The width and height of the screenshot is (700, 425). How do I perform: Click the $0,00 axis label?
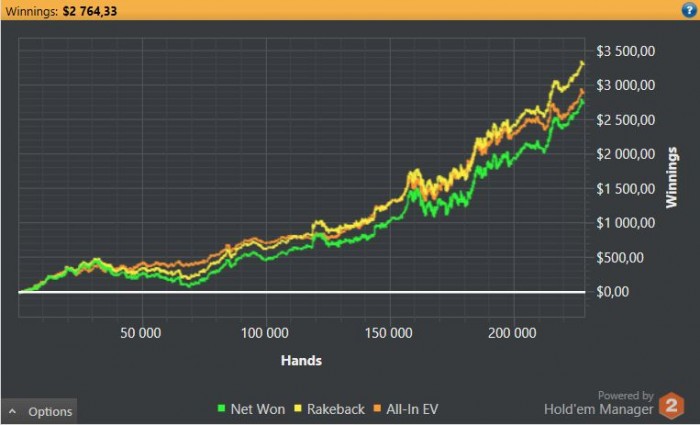612,292
